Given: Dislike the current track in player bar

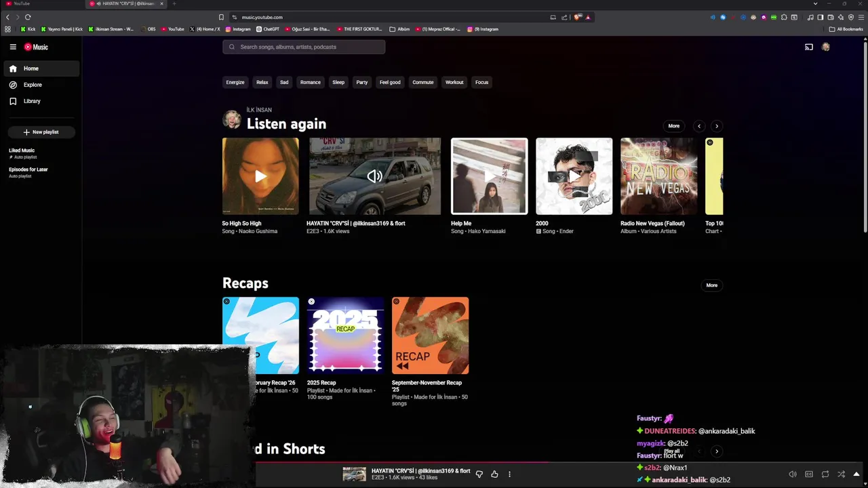Looking at the screenshot, I should click(x=479, y=474).
